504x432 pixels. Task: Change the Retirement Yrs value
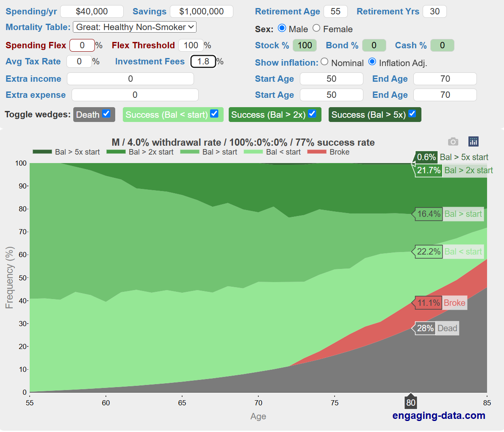pyautogui.click(x=435, y=11)
